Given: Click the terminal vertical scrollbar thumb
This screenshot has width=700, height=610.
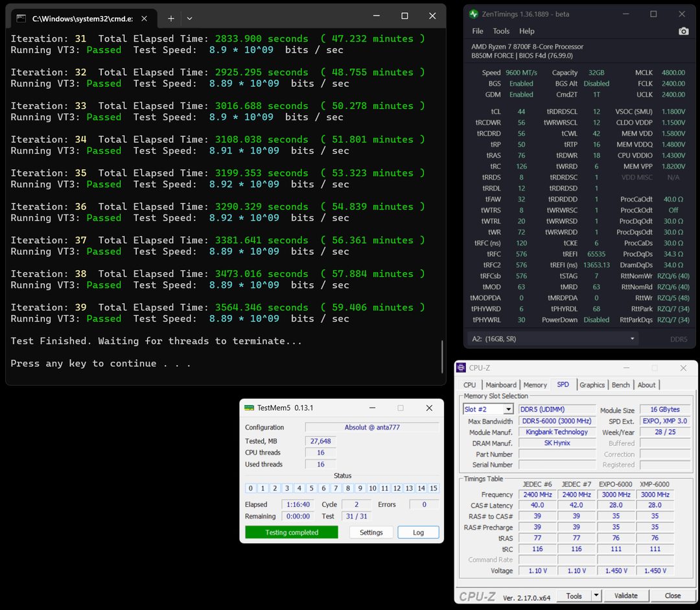Looking at the screenshot, I should (442, 355).
